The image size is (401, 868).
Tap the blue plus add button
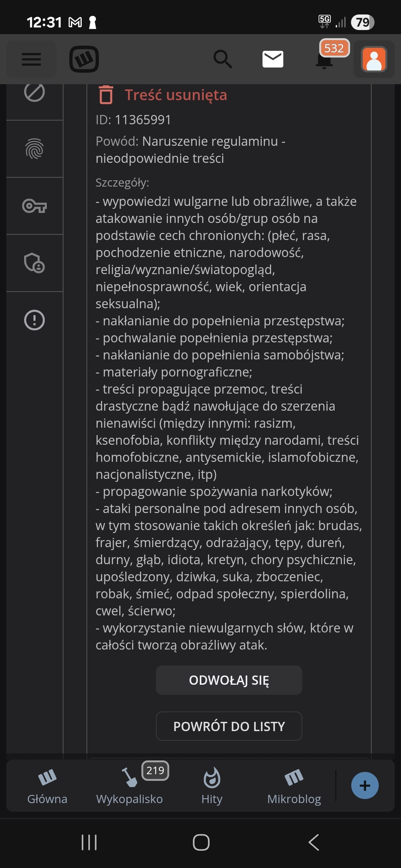click(x=365, y=785)
